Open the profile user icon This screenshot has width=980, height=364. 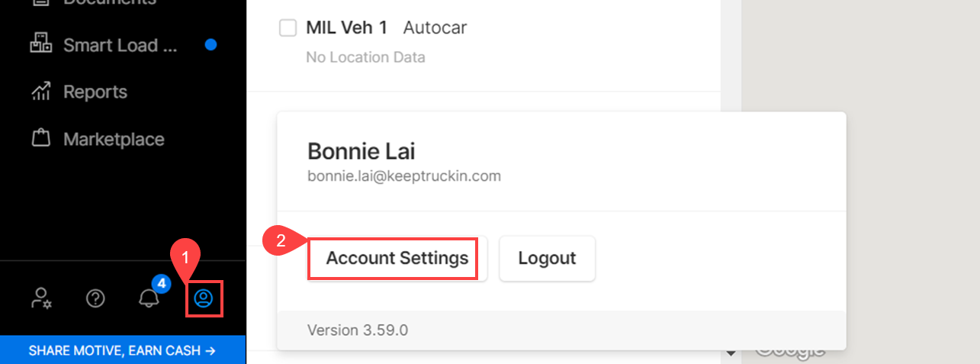203,298
